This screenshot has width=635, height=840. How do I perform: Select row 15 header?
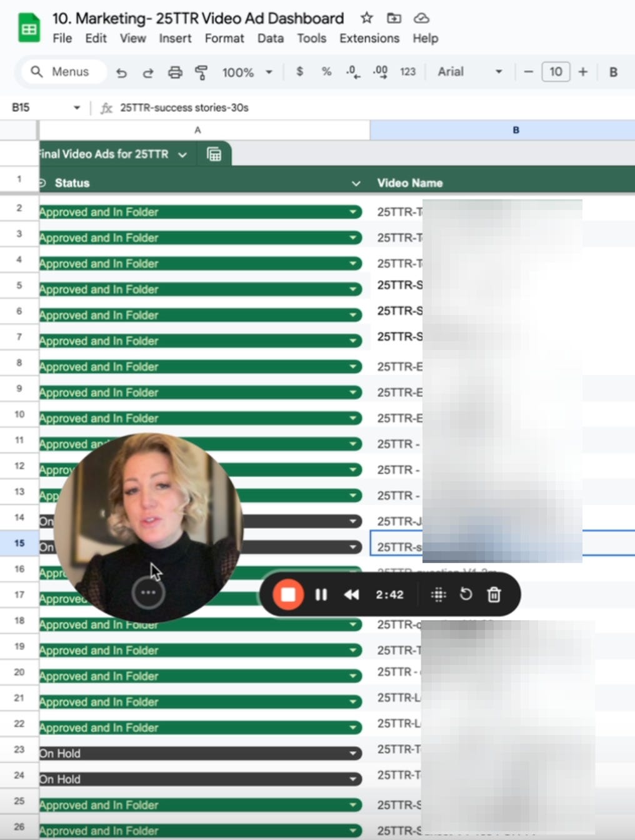(19, 543)
